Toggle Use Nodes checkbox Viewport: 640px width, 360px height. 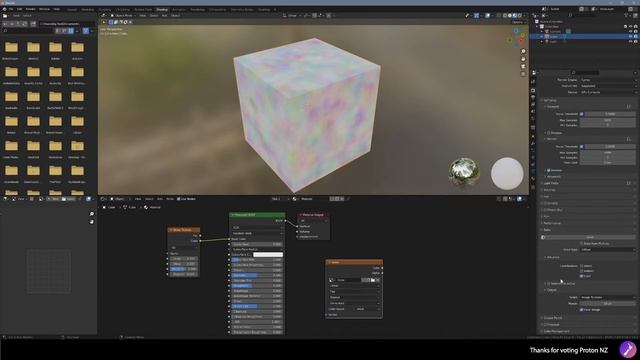[179, 199]
